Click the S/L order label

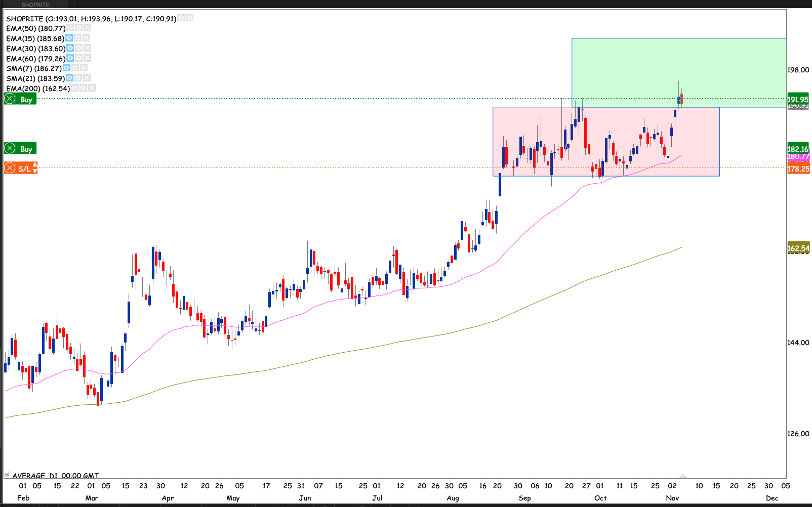coord(24,168)
